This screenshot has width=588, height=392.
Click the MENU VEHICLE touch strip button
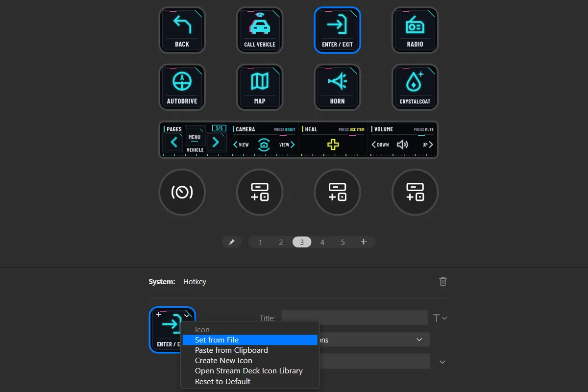point(195,140)
